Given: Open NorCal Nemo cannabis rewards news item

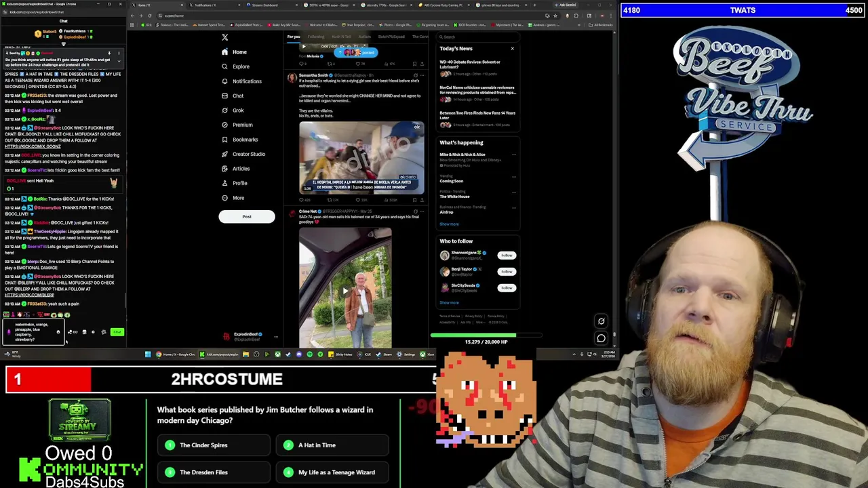Looking at the screenshot, I should click(x=477, y=93).
